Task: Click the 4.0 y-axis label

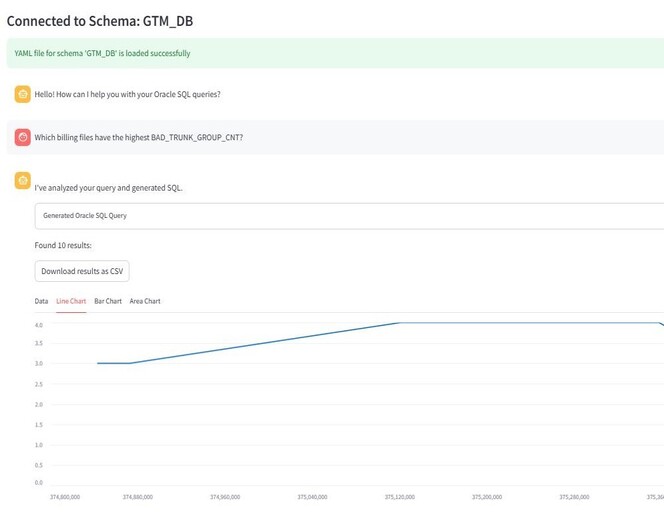Action: click(38, 325)
